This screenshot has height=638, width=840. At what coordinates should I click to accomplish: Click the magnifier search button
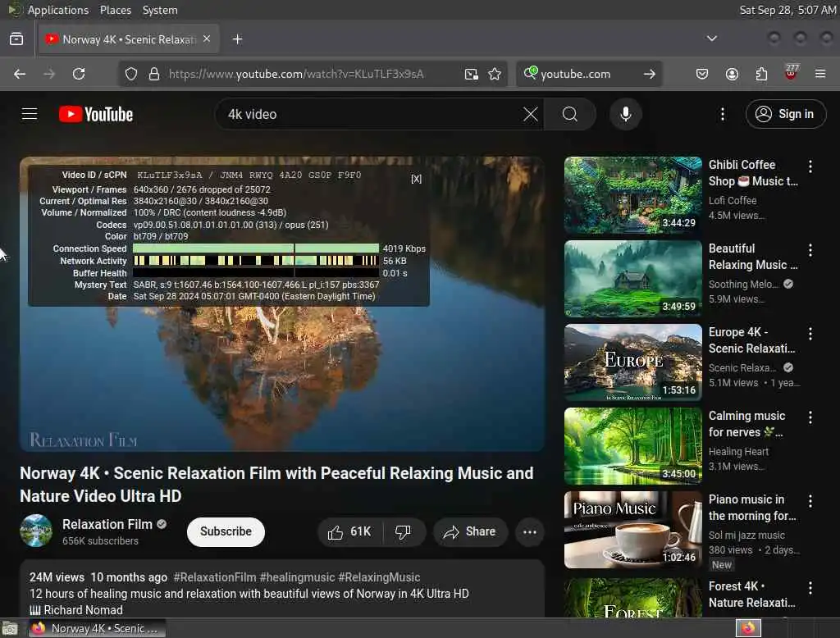click(x=570, y=114)
